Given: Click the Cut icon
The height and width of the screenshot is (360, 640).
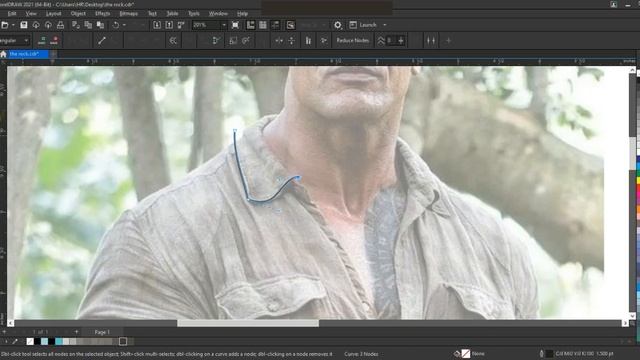Looking at the screenshot, I should point(76,25).
